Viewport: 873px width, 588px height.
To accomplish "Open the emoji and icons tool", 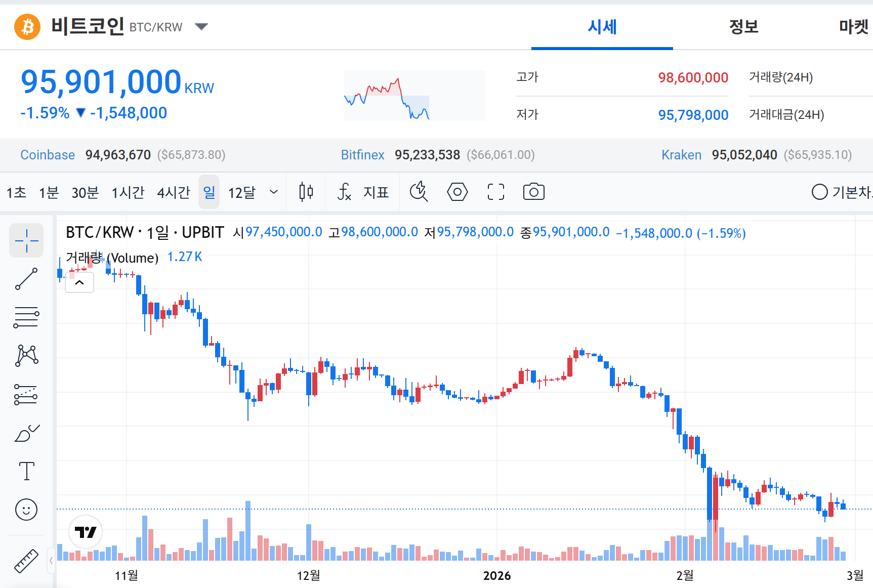I will click(x=26, y=510).
